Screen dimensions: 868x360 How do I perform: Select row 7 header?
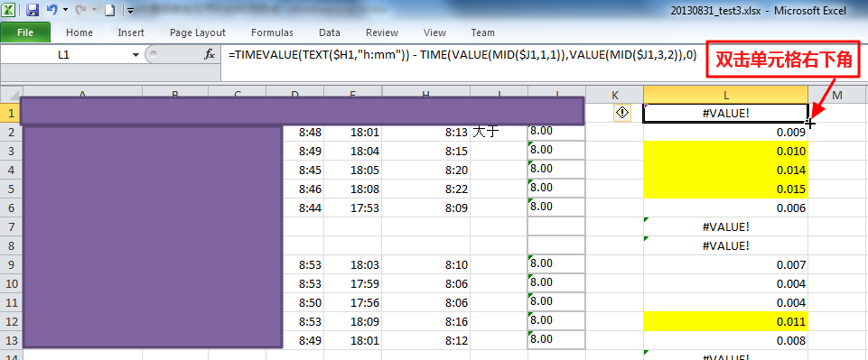click(11, 226)
